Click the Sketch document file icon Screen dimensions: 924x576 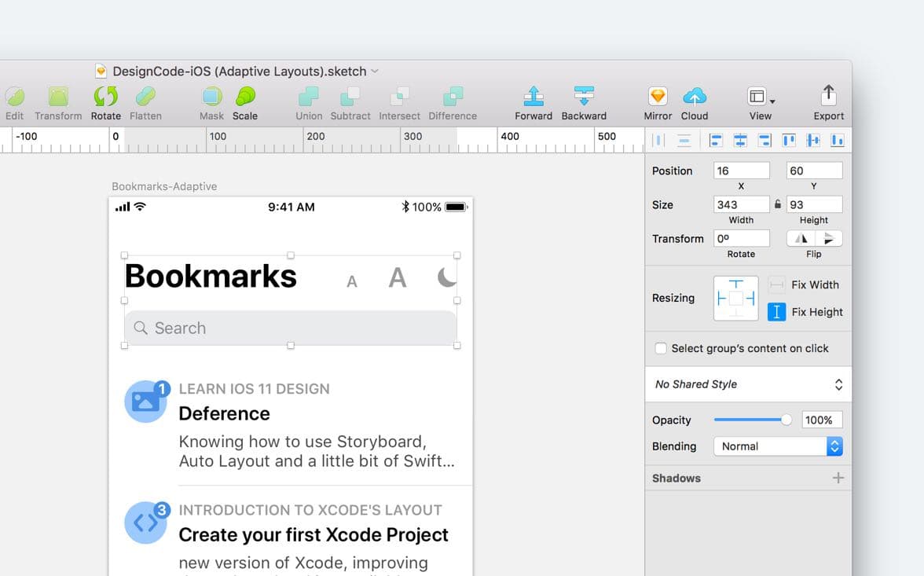click(x=101, y=72)
